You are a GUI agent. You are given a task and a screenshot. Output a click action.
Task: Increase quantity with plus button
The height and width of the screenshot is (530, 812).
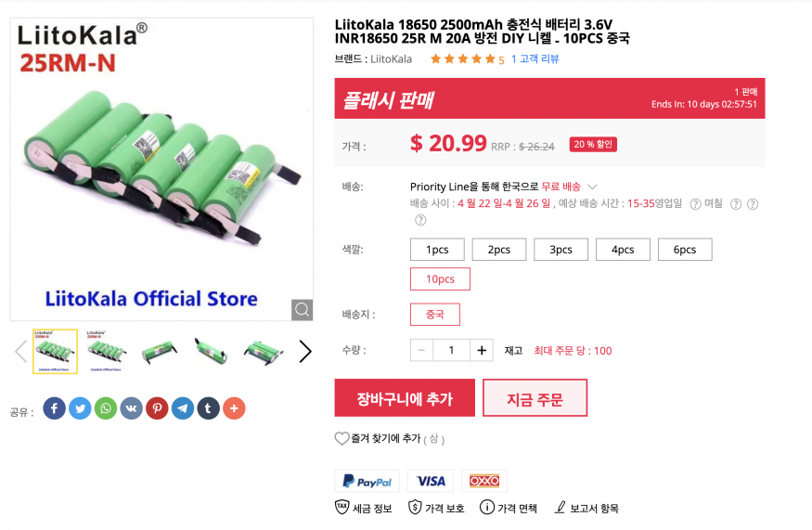[482, 350]
